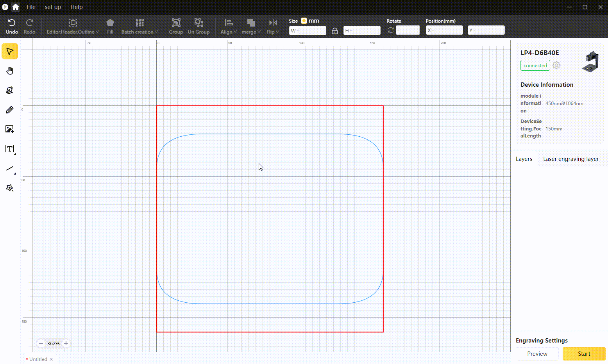Image resolution: width=608 pixels, height=364 pixels.
Task: Select the pen path tool
Action: 10,90
